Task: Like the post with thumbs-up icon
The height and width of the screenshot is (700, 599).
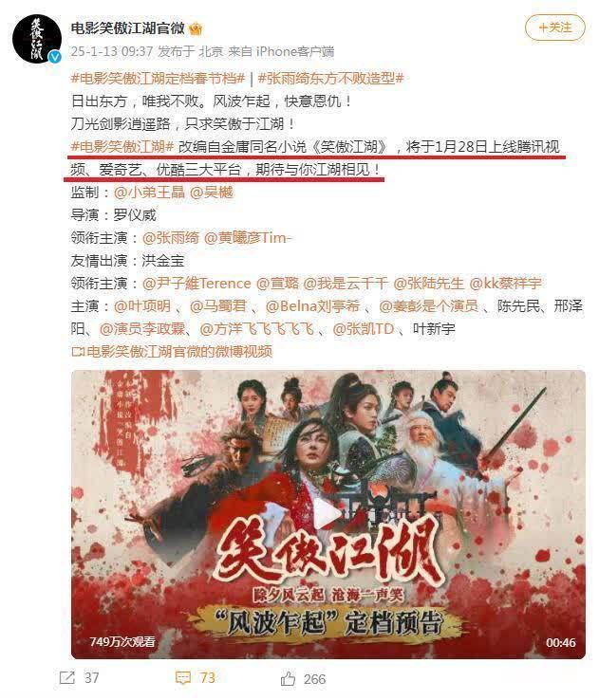Action: (x=289, y=678)
